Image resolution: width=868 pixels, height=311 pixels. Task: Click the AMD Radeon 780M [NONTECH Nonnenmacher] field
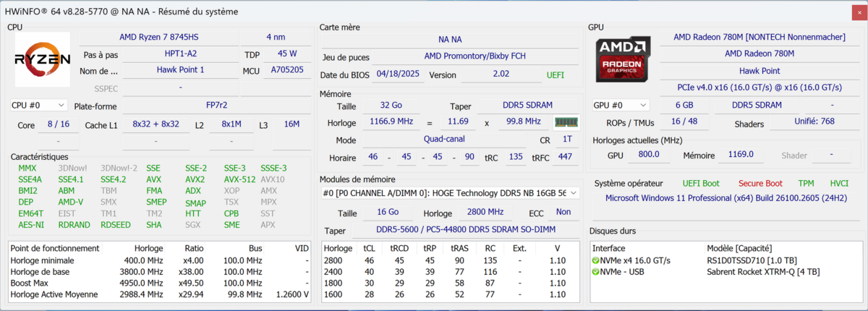click(758, 36)
